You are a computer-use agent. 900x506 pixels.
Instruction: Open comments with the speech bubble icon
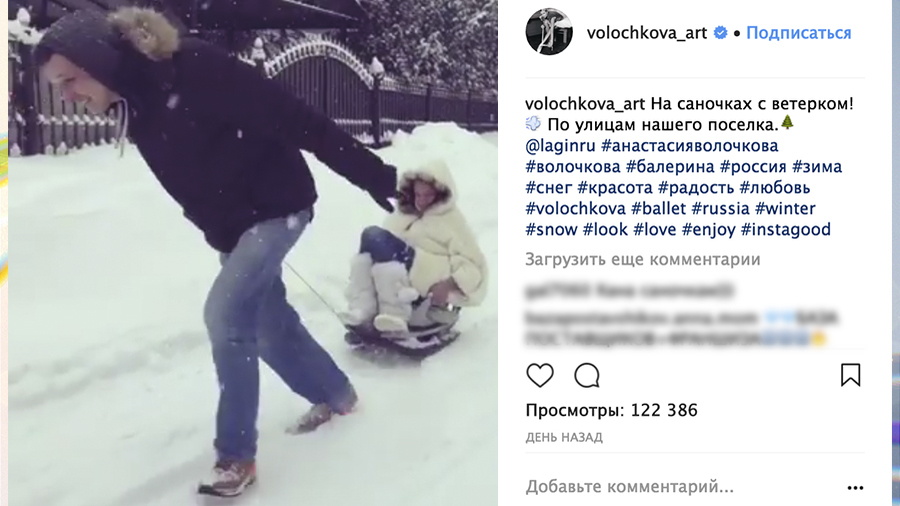coord(587,376)
